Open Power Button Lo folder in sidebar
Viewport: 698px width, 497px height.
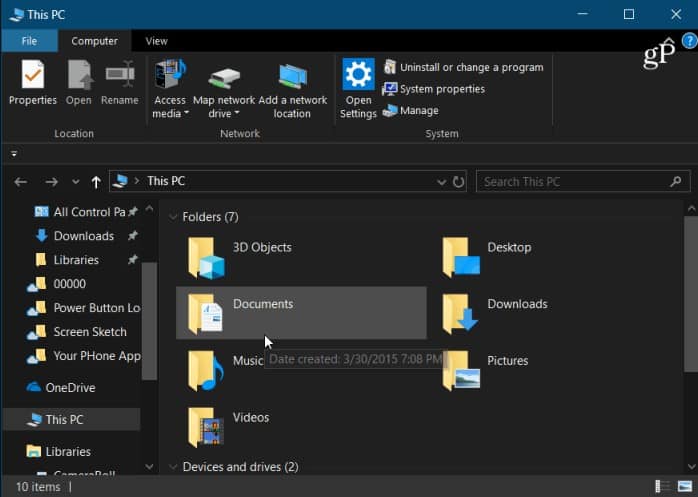[x=83, y=308]
